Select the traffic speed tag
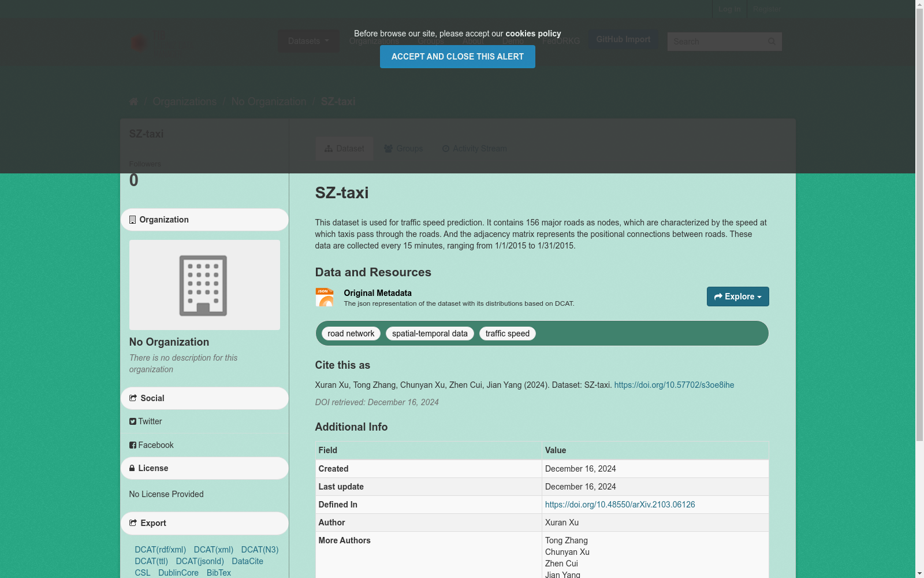Viewport: 924px width, 578px height. coord(507,334)
